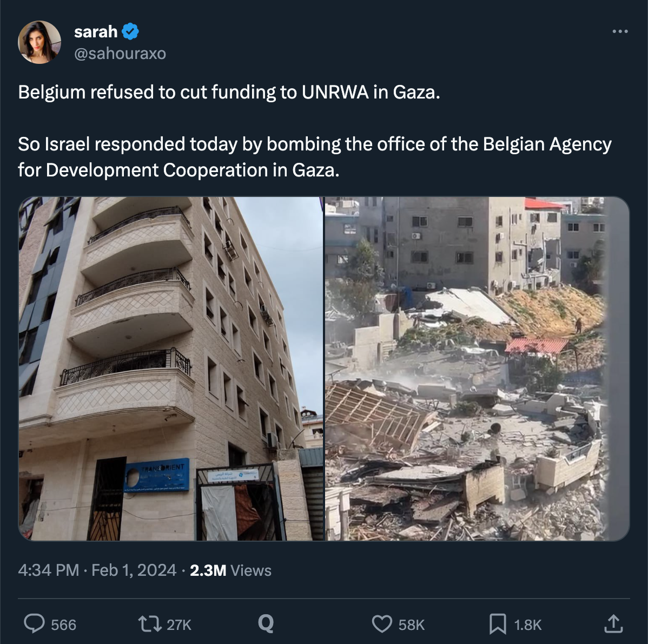Open the left building photo
The width and height of the screenshot is (648, 644).
tap(171, 369)
